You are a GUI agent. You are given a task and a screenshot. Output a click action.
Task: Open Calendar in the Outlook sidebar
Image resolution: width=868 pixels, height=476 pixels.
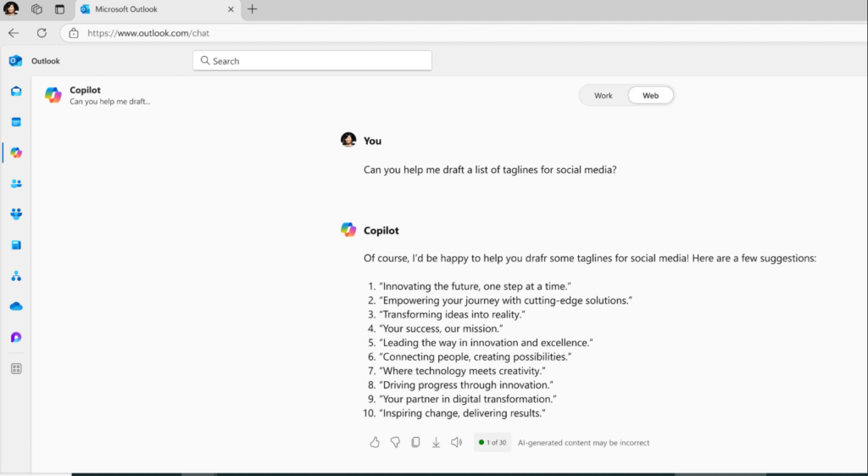click(x=16, y=122)
